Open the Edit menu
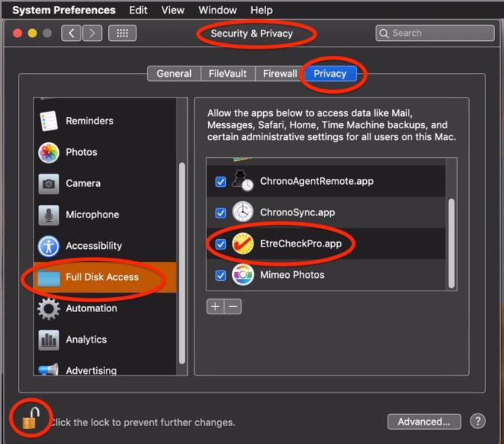 click(x=138, y=10)
